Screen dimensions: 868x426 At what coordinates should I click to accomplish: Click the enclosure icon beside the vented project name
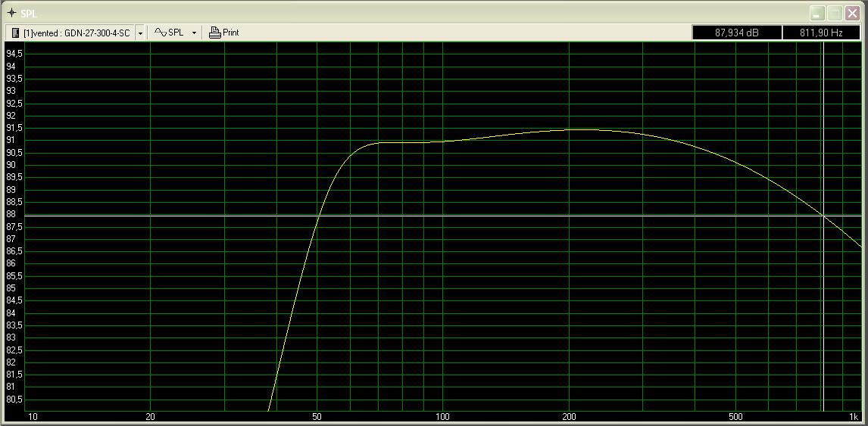(x=15, y=33)
